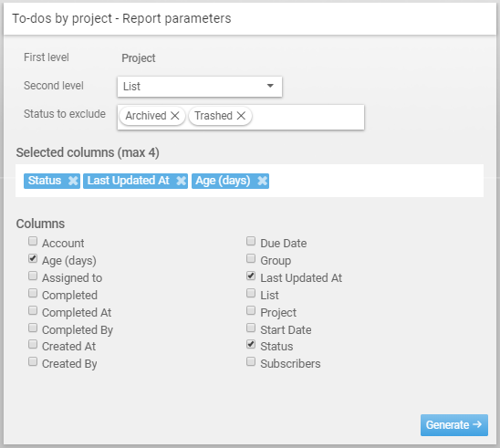
Task: Open the Second level List dropdown
Action: [200, 87]
